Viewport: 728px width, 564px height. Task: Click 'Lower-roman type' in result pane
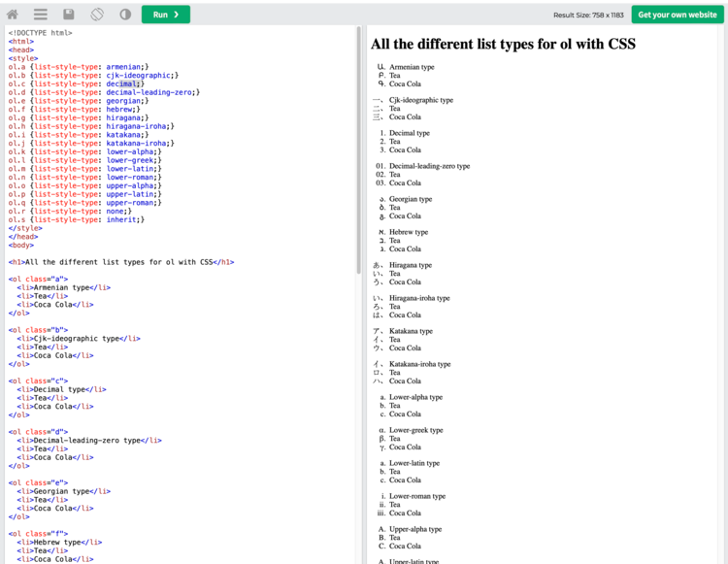click(x=417, y=496)
